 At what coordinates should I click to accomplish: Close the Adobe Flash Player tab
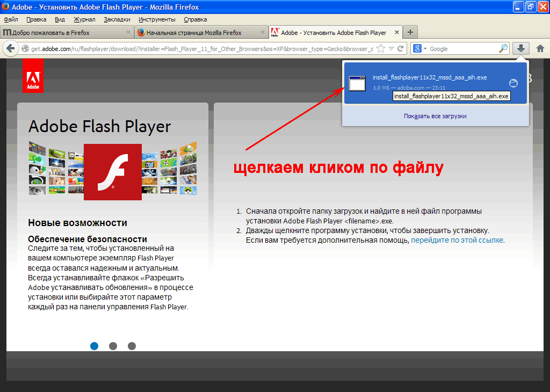click(x=397, y=32)
